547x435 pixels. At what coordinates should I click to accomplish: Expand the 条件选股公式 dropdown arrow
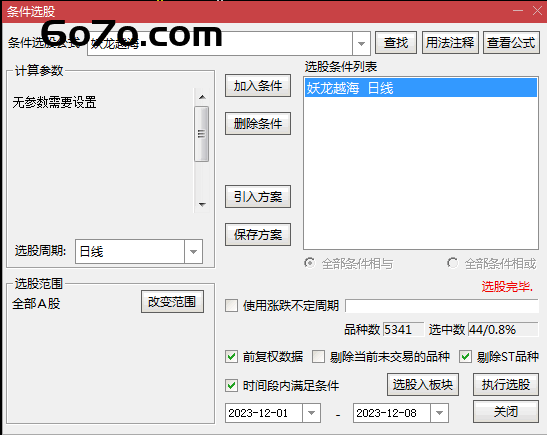(361, 44)
